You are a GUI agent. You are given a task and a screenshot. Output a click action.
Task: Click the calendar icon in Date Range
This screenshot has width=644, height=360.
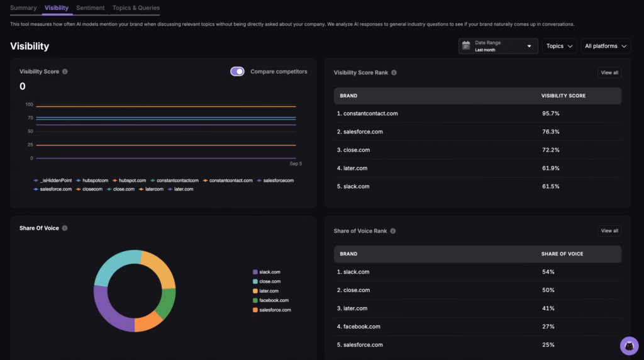[466, 46]
